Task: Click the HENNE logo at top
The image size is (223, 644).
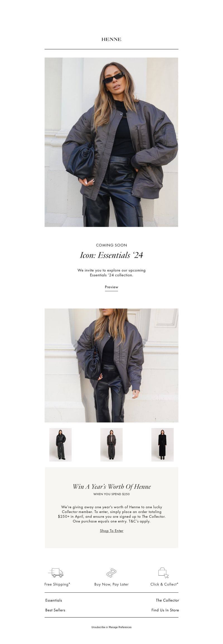Action: click(111, 39)
